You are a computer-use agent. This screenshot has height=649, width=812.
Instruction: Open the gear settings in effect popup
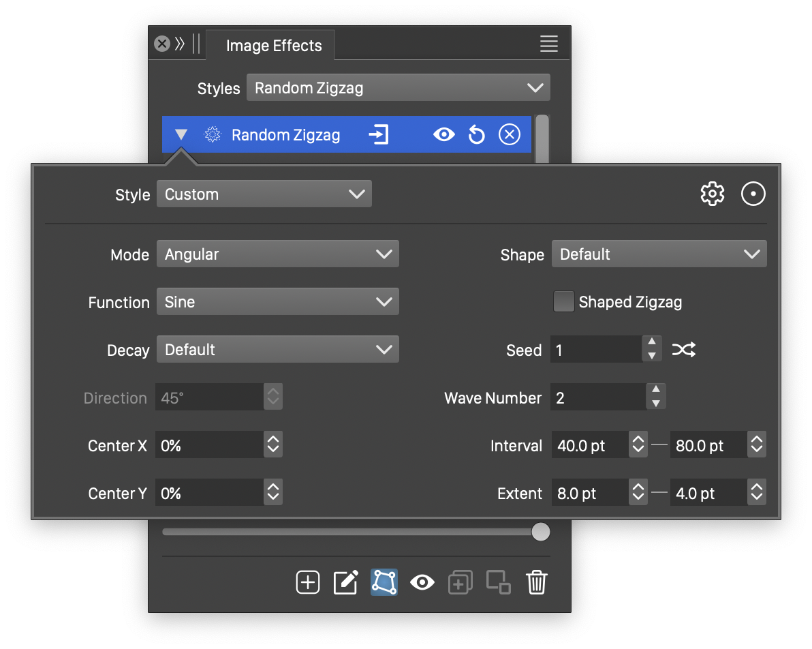[x=713, y=194]
